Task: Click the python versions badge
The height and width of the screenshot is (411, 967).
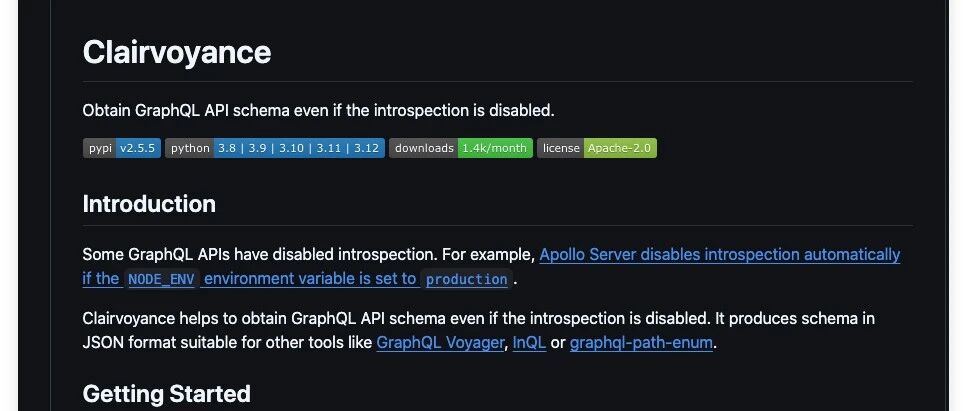Action: click(x=275, y=148)
